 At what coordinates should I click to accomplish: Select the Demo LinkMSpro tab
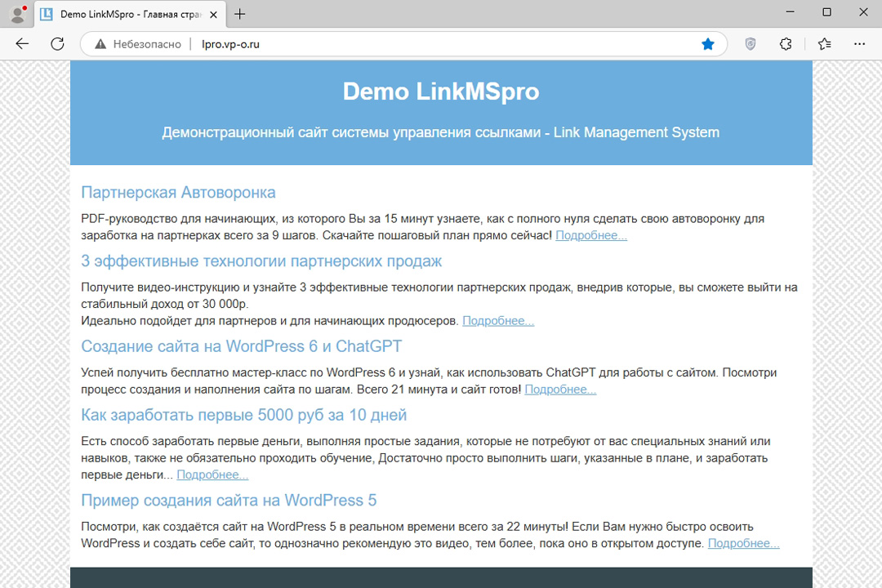pos(129,15)
